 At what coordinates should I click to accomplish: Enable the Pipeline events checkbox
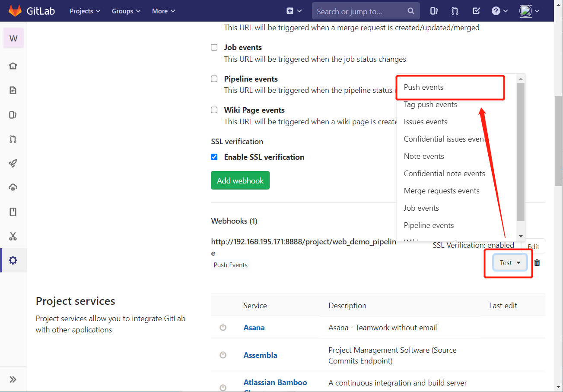(214, 79)
